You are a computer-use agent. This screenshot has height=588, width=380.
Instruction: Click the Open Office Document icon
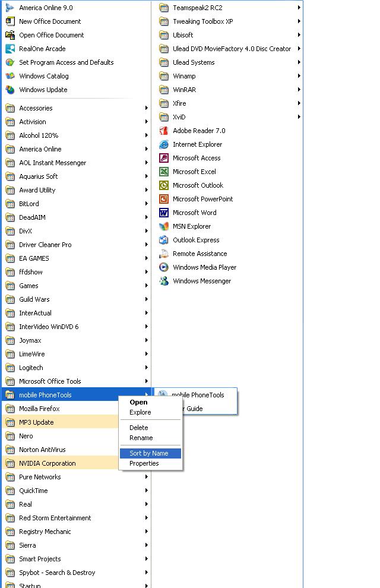pyautogui.click(x=10, y=35)
